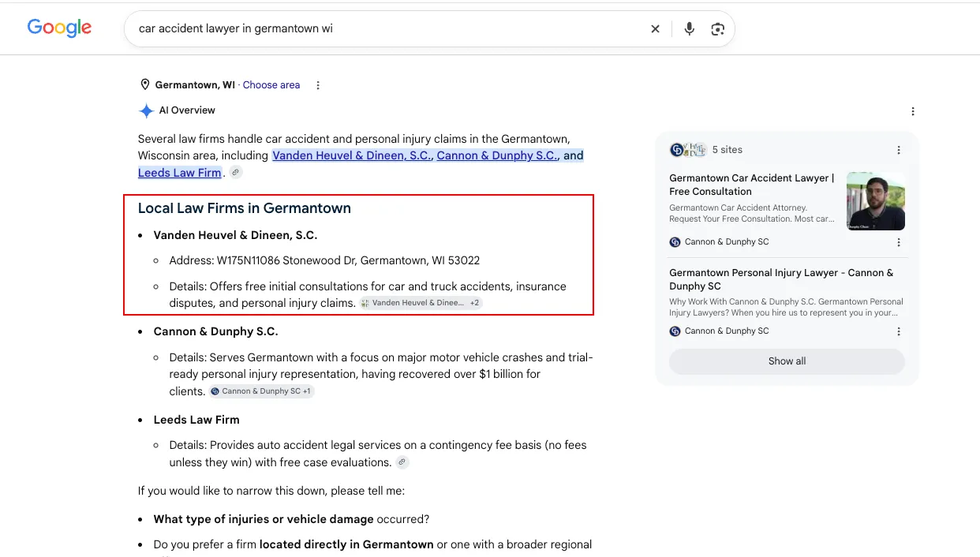Click the AI Overview sparkle icon

(146, 110)
